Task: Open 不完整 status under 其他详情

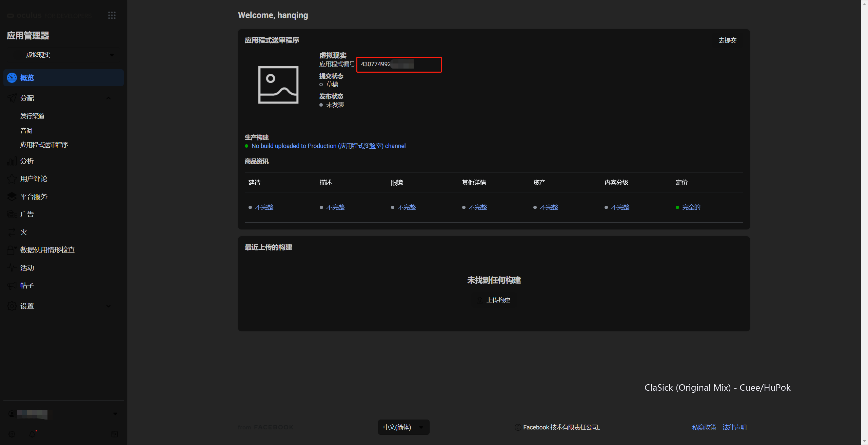Action: tap(478, 207)
